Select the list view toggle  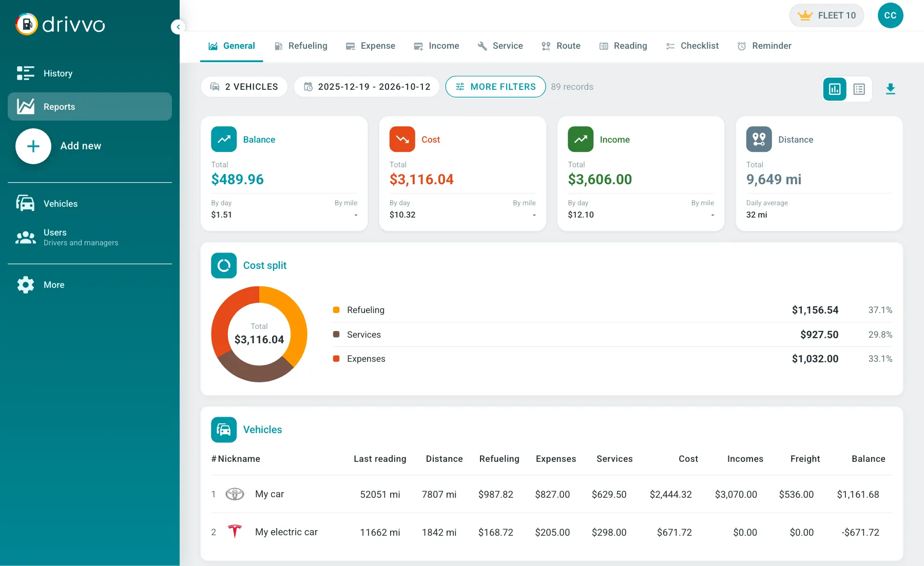[x=859, y=89]
